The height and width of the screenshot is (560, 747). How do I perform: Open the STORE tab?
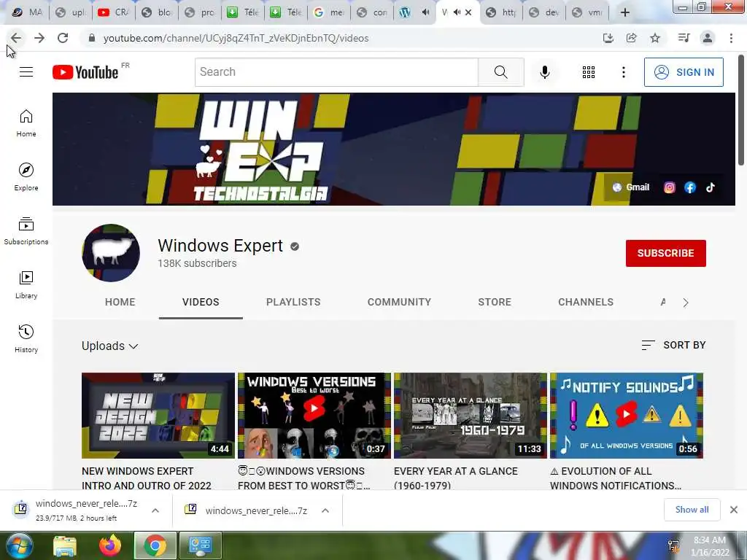point(495,302)
